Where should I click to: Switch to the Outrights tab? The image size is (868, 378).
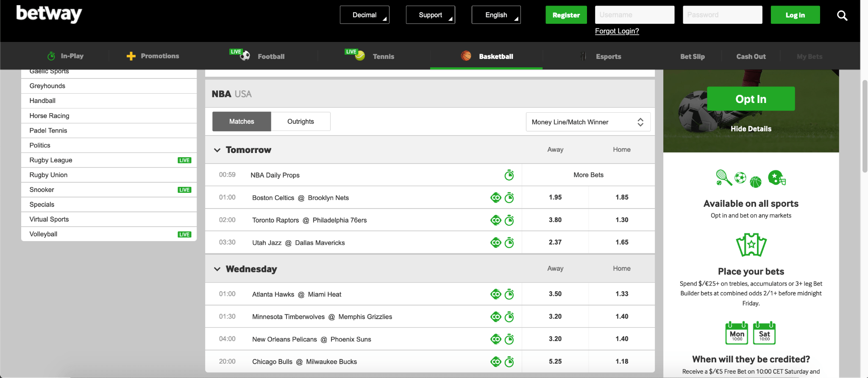pos(300,122)
